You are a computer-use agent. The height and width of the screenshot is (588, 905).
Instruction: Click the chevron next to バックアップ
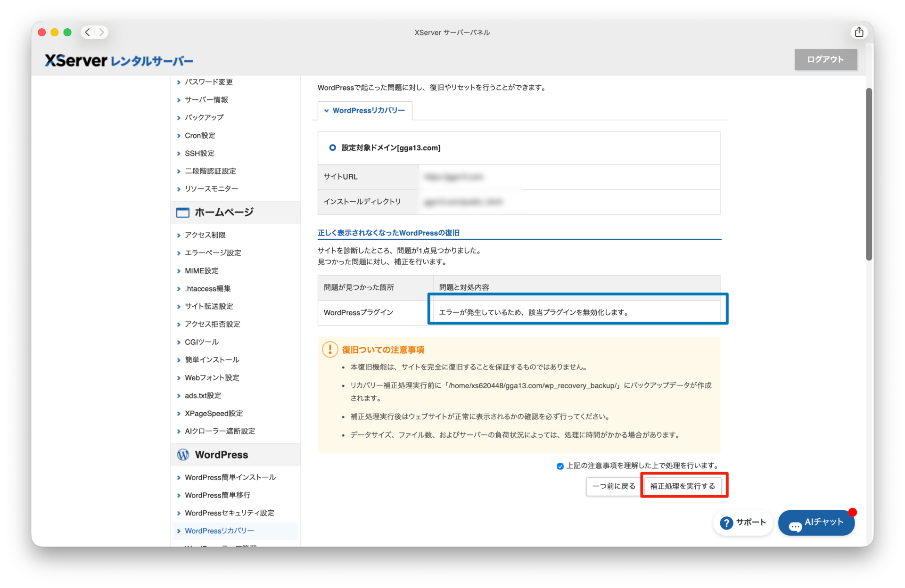pos(179,118)
